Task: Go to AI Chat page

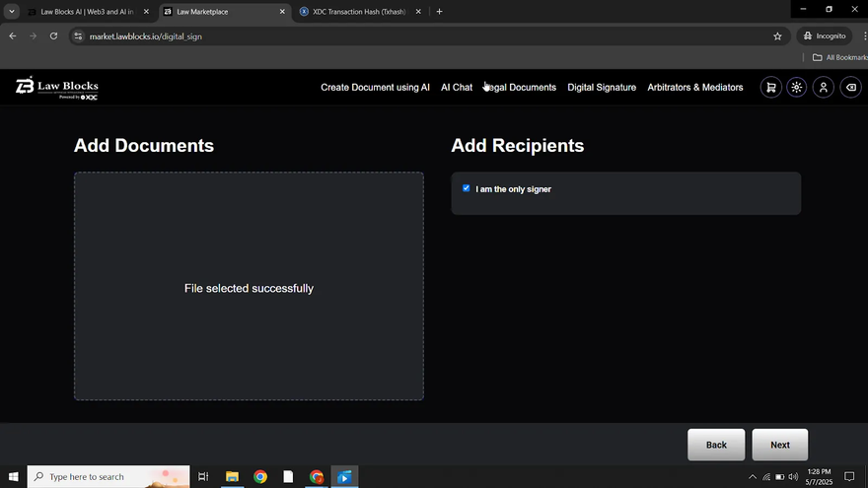Action: point(456,88)
